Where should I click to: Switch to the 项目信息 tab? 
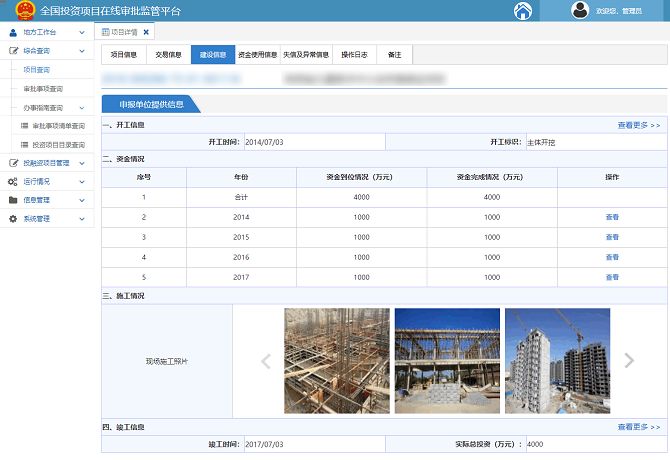pyautogui.click(x=123, y=55)
